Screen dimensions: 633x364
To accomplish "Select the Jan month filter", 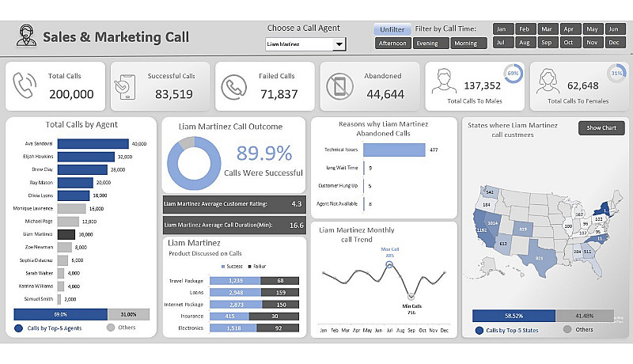I will [503, 29].
